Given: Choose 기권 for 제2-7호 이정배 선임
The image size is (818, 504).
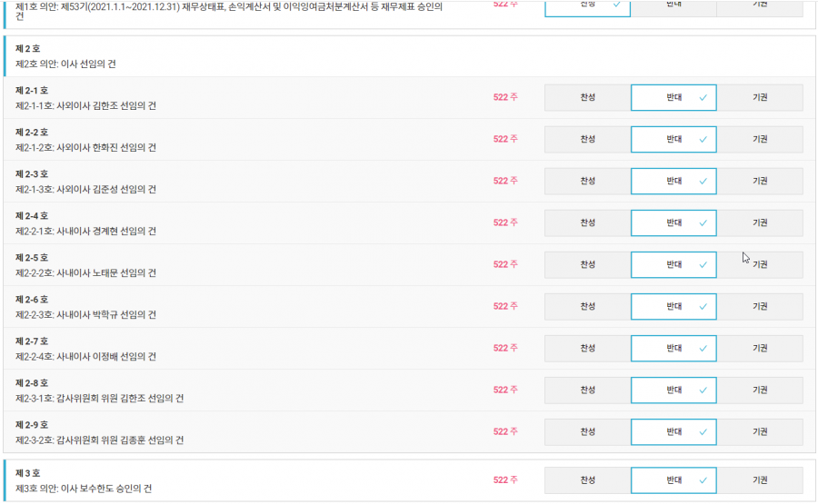Looking at the screenshot, I should pos(760,348).
